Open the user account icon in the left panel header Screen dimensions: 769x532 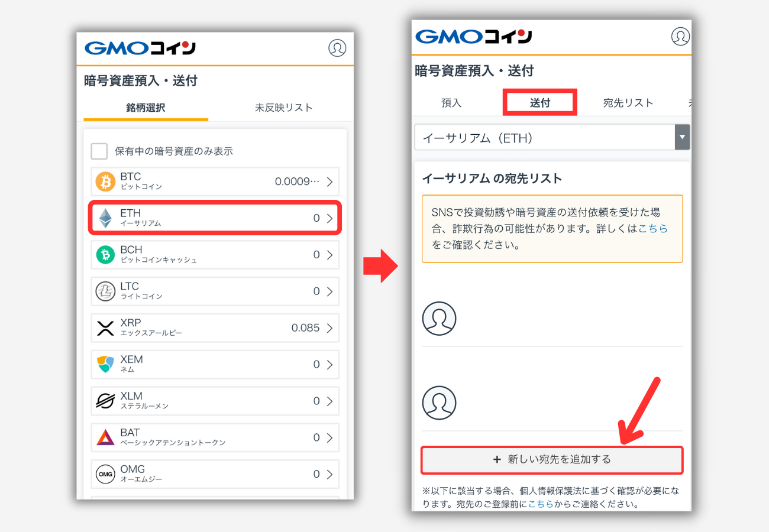pyautogui.click(x=337, y=48)
